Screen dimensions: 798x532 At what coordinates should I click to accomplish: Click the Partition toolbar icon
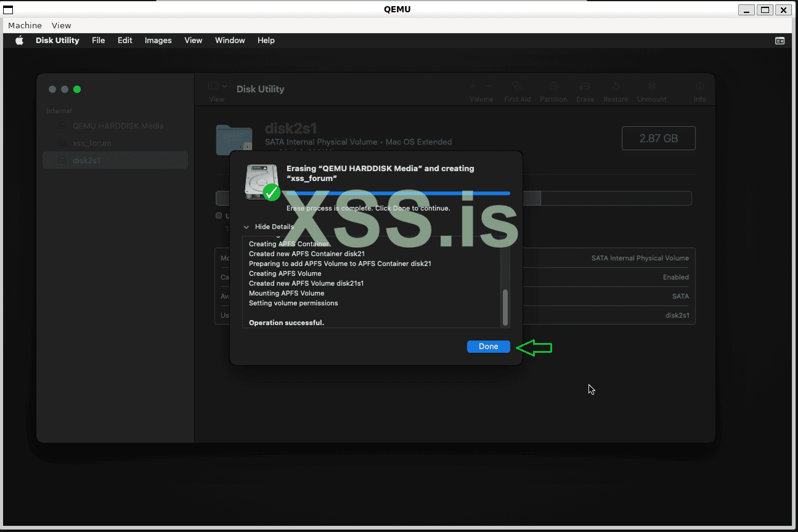[x=553, y=87]
